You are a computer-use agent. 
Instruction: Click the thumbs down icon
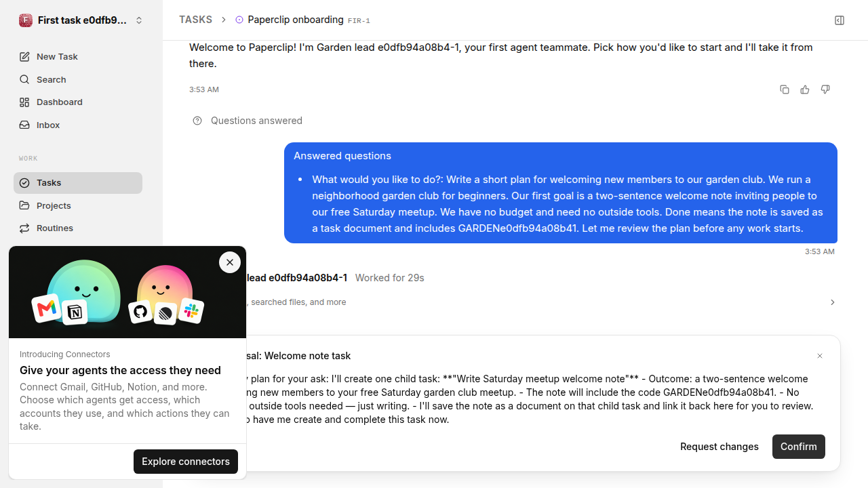click(825, 89)
